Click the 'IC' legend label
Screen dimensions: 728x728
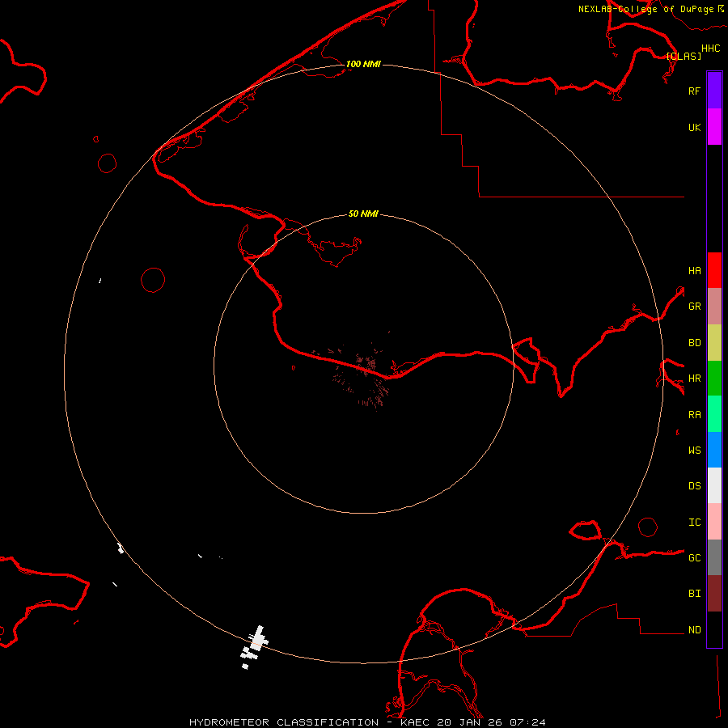point(694,522)
